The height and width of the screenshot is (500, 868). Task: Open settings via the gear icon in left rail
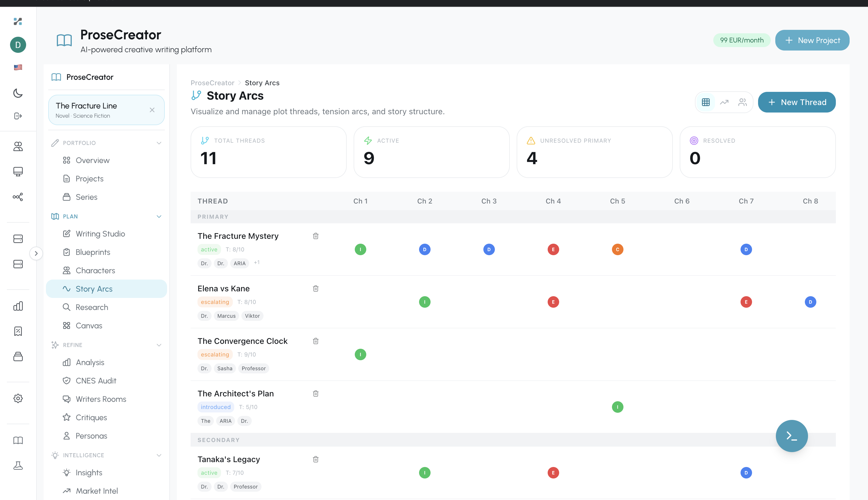pyautogui.click(x=18, y=398)
